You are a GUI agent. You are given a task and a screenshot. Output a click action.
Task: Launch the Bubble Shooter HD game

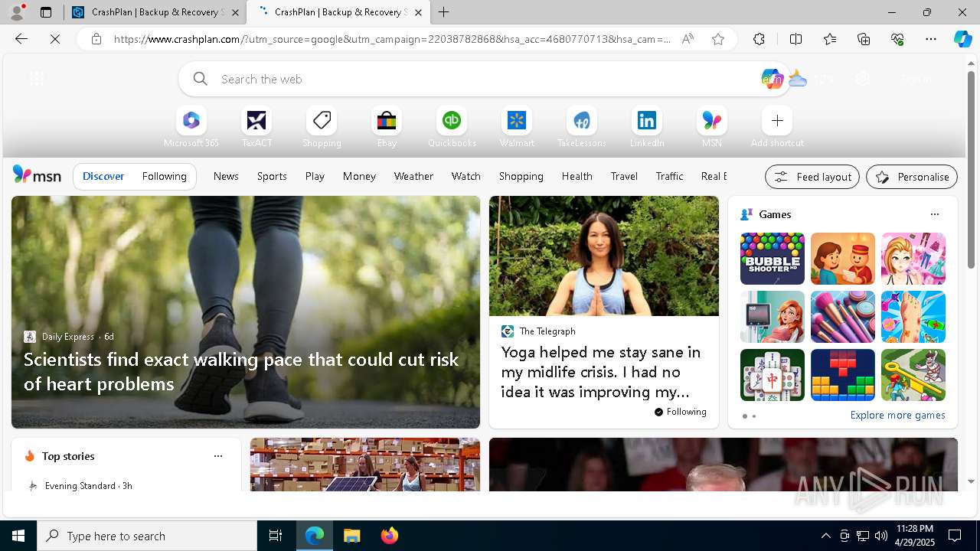[x=773, y=259]
